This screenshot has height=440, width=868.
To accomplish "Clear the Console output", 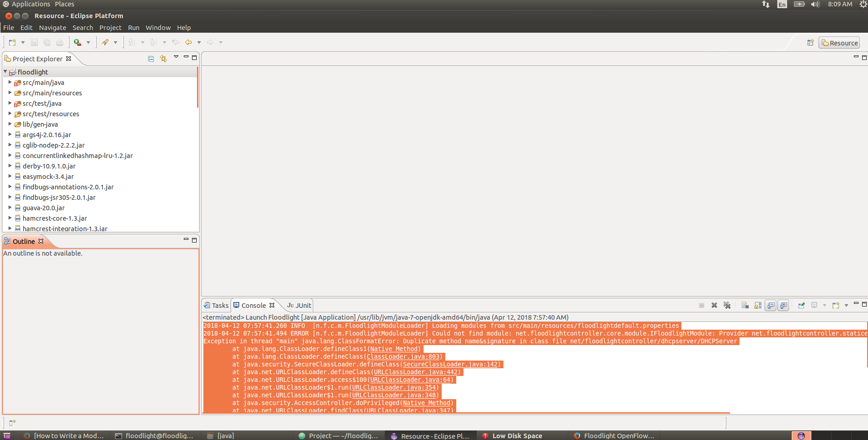I will coord(745,305).
